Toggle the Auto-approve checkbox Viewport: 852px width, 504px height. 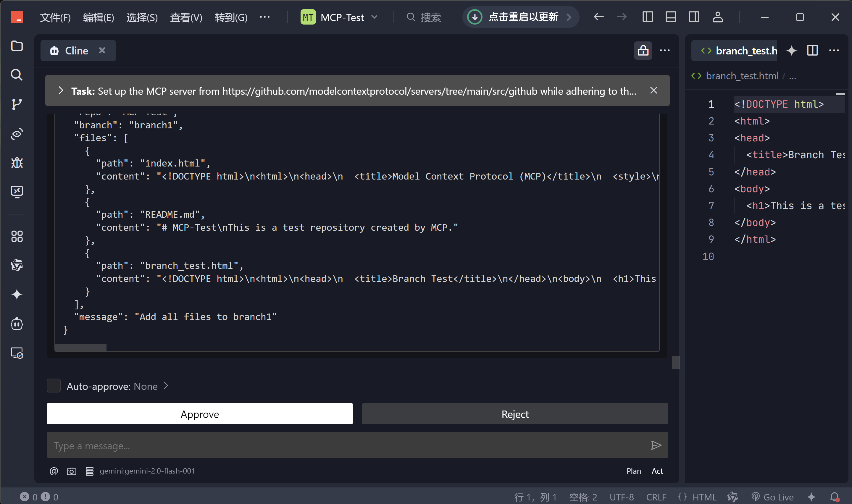coord(54,386)
